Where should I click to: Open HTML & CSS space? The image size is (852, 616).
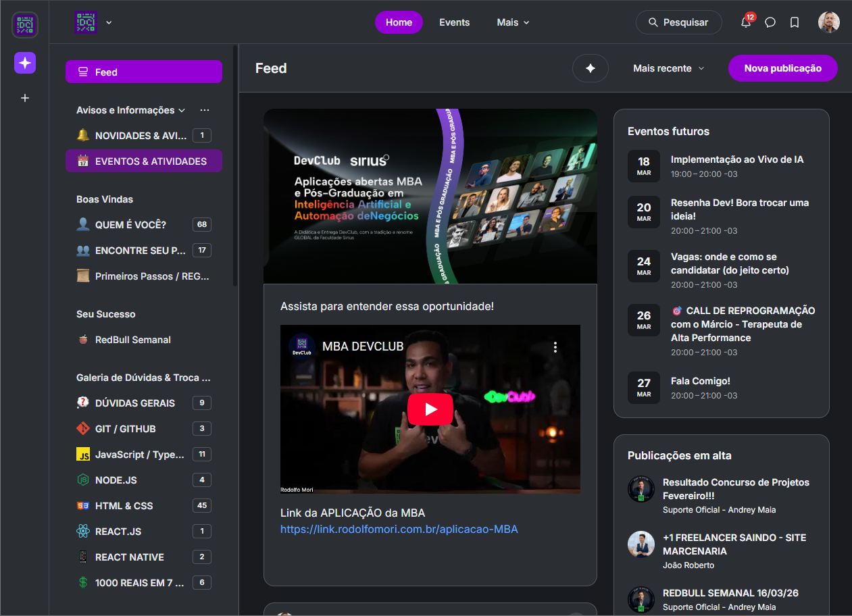[x=144, y=506]
